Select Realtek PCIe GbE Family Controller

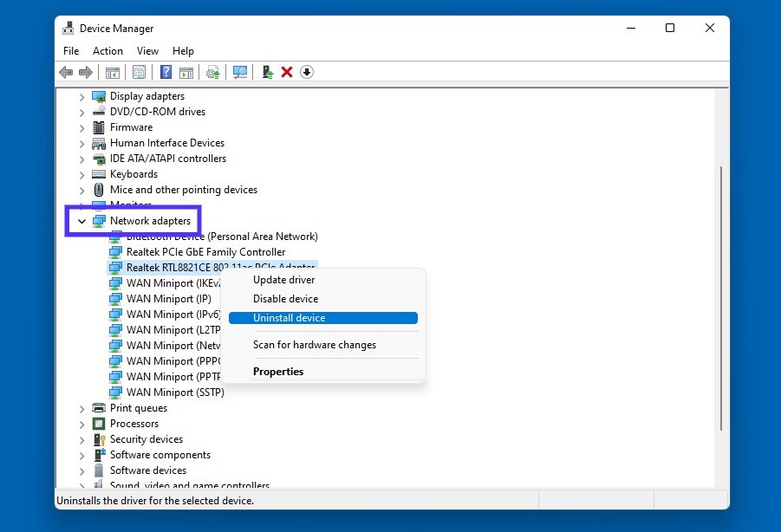[205, 252]
